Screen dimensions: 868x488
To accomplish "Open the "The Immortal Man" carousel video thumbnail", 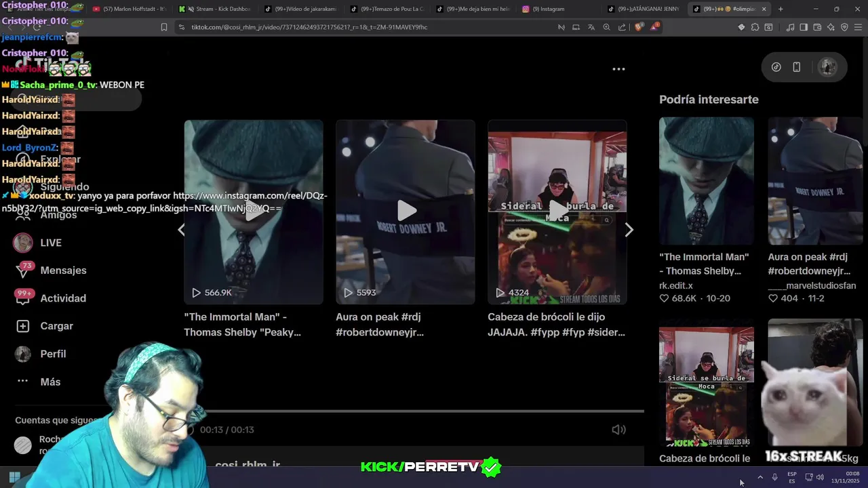I will point(254,211).
